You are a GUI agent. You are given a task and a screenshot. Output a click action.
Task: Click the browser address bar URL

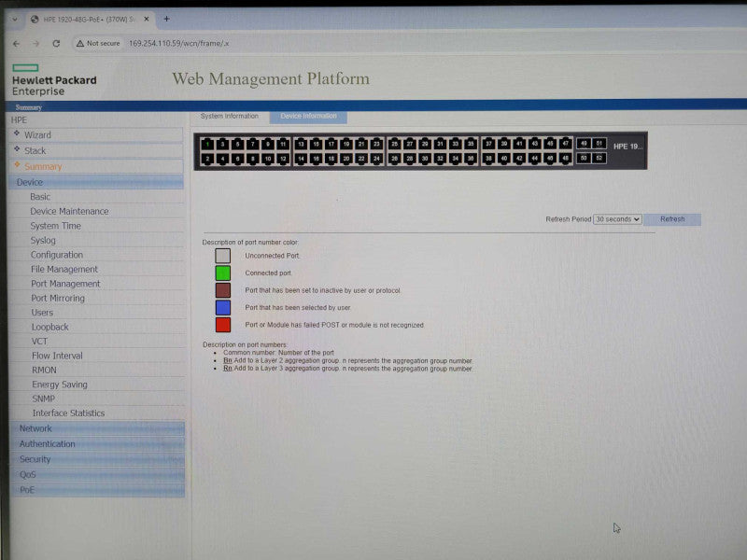coord(179,43)
